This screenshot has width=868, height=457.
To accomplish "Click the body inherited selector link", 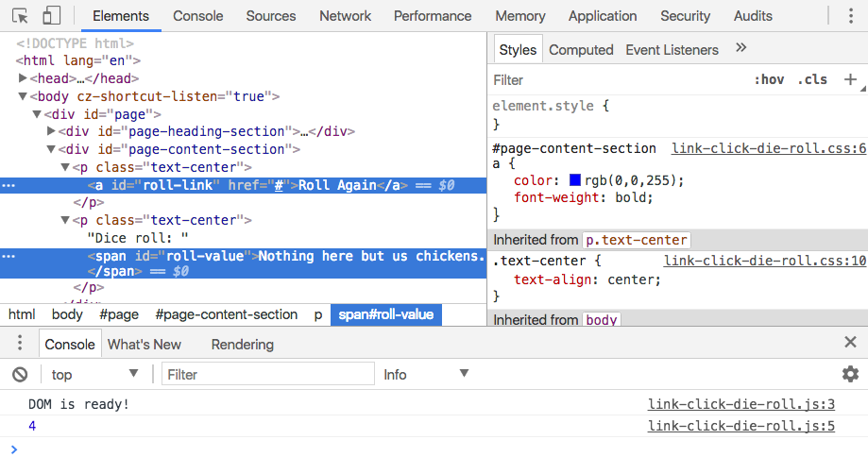I will click(x=602, y=320).
